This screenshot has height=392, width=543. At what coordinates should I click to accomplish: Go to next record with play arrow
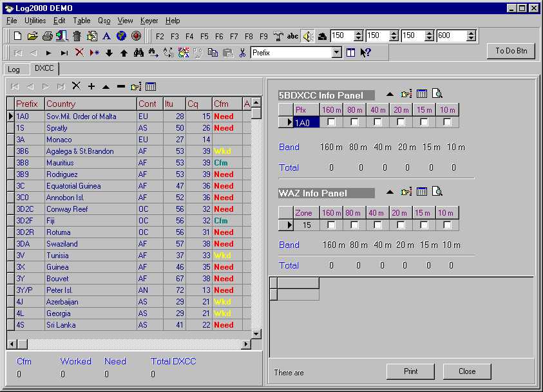pyautogui.click(x=48, y=53)
